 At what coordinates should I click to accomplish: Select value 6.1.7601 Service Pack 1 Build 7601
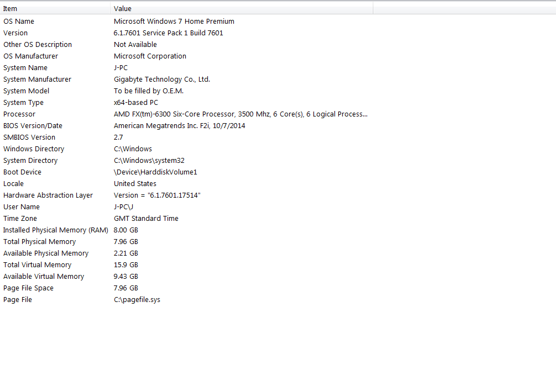[168, 33]
